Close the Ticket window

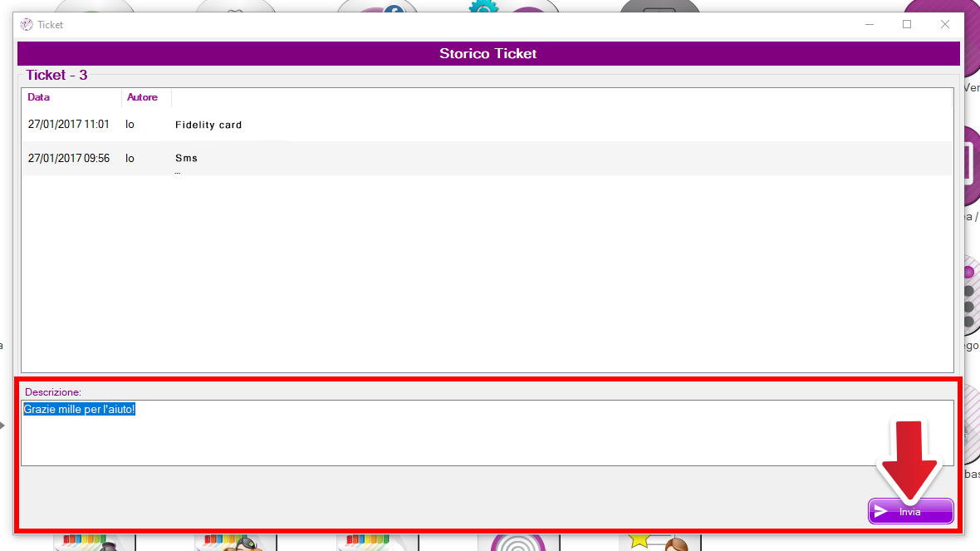945,24
